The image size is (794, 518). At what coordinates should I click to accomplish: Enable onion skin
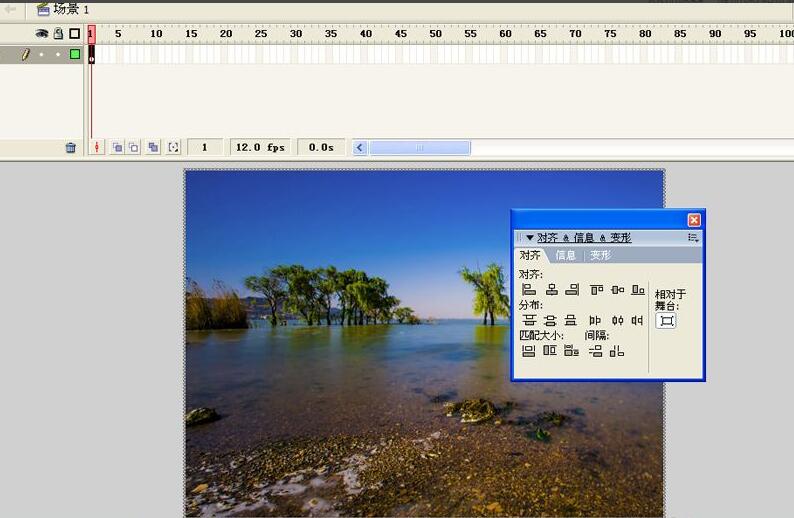click(117, 147)
